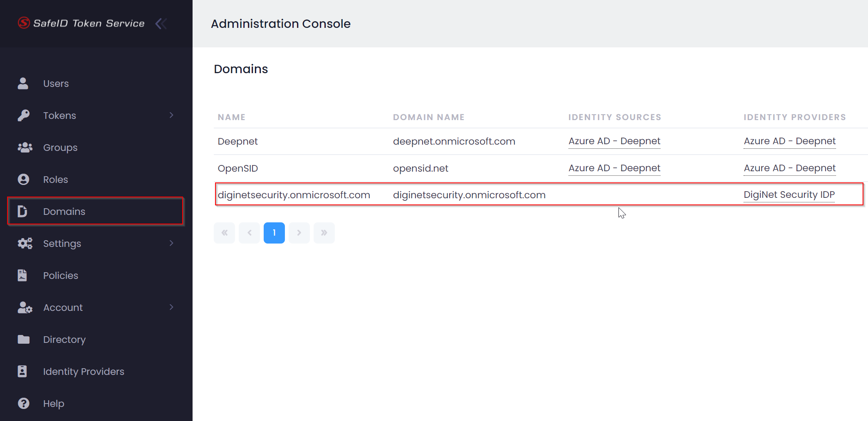
Task: Click the Policies document icon
Action: (22, 276)
